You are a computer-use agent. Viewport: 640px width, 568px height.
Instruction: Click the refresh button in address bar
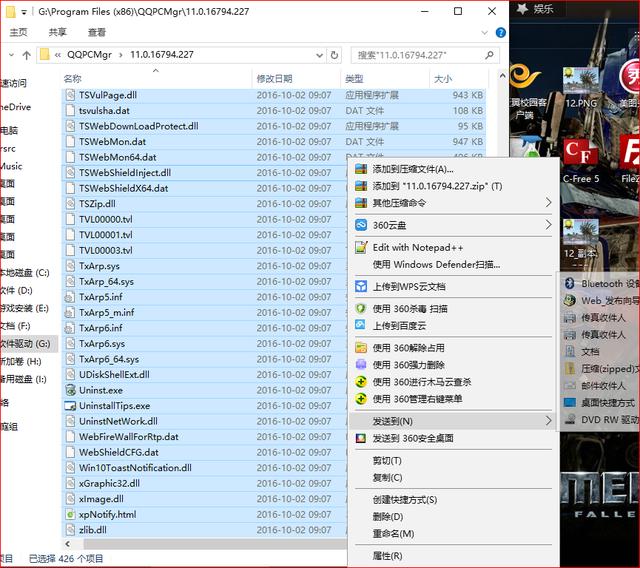pos(334,55)
